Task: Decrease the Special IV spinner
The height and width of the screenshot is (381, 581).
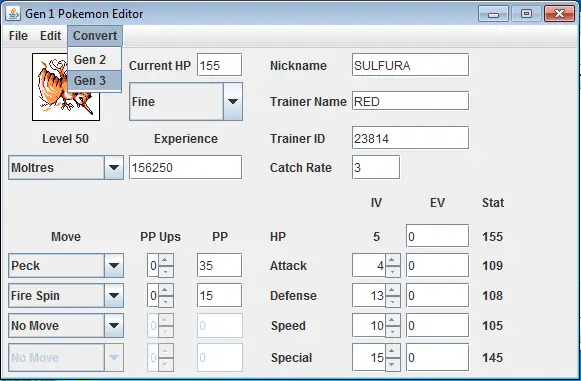Action: 392,365
